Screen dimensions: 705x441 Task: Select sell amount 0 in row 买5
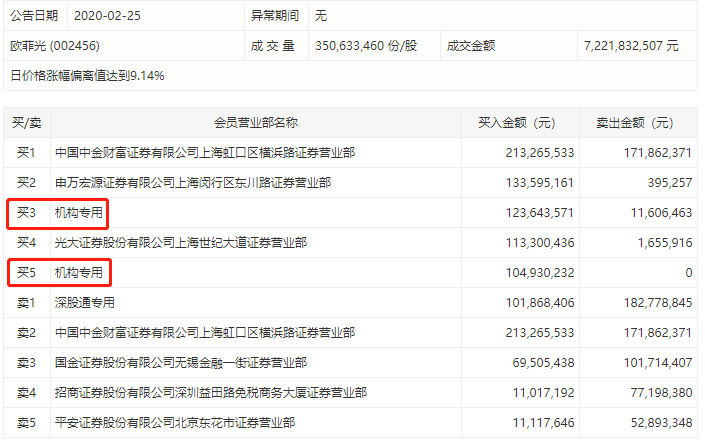[x=688, y=273]
